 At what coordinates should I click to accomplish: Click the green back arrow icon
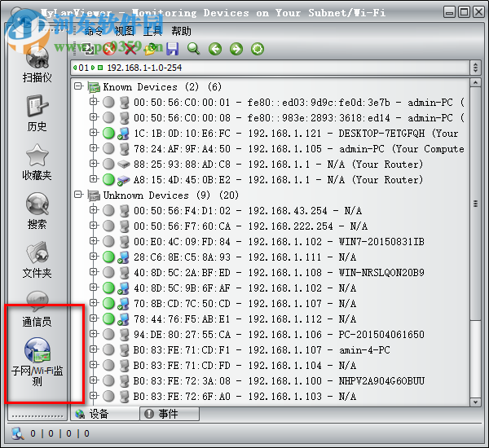point(215,49)
